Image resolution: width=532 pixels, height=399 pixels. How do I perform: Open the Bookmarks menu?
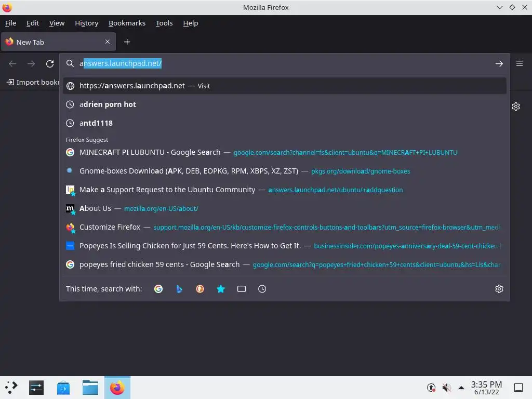[x=127, y=23]
